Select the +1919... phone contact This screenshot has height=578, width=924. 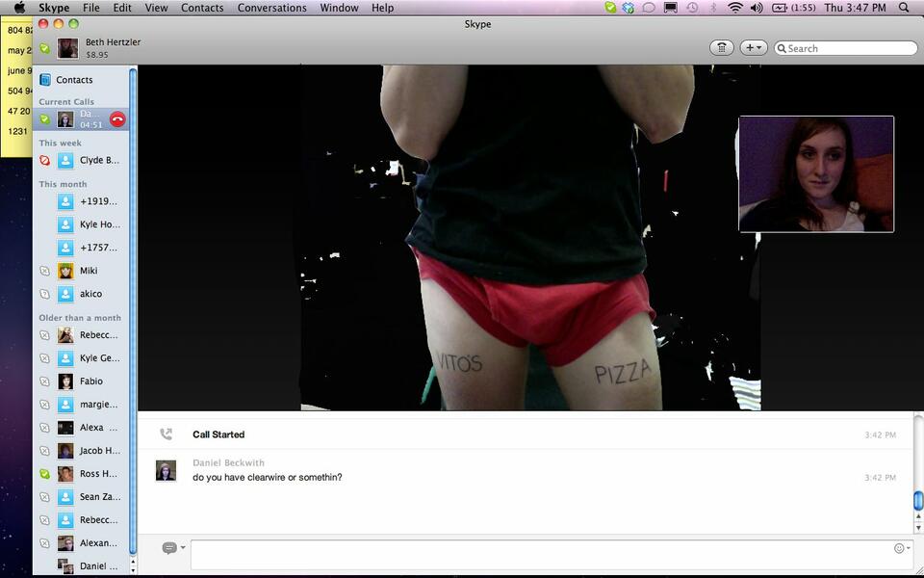(81, 201)
